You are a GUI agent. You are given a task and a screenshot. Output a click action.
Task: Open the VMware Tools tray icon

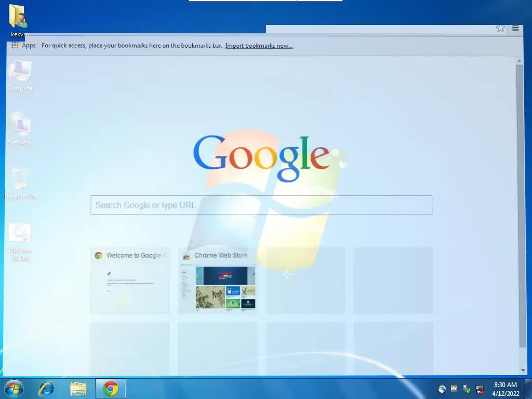click(x=454, y=389)
